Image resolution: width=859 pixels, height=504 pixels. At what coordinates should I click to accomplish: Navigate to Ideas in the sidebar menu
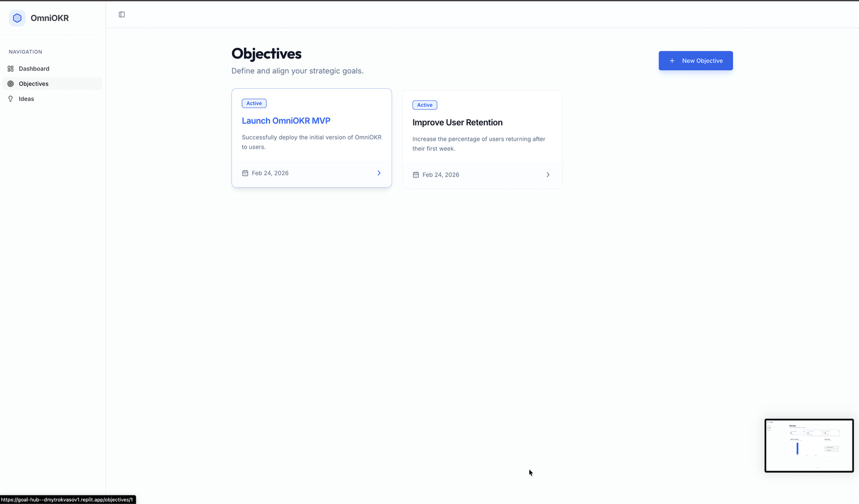pyautogui.click(x=26, y=98)
